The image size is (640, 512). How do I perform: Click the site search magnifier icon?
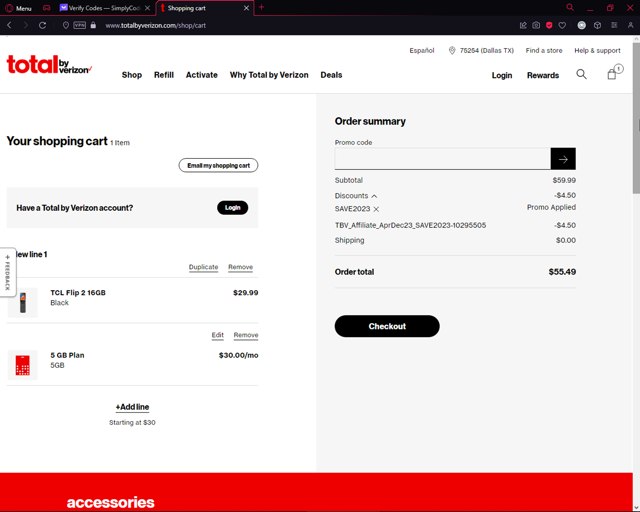coord(581,74)
